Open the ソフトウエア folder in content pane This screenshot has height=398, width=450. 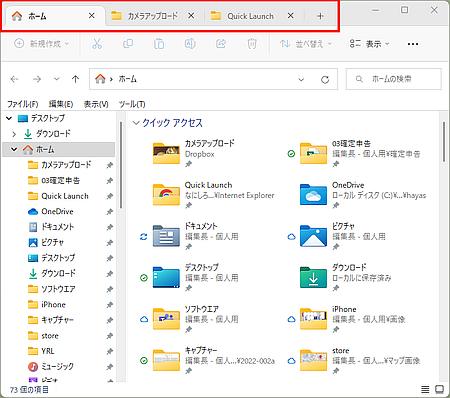[166, 319]
